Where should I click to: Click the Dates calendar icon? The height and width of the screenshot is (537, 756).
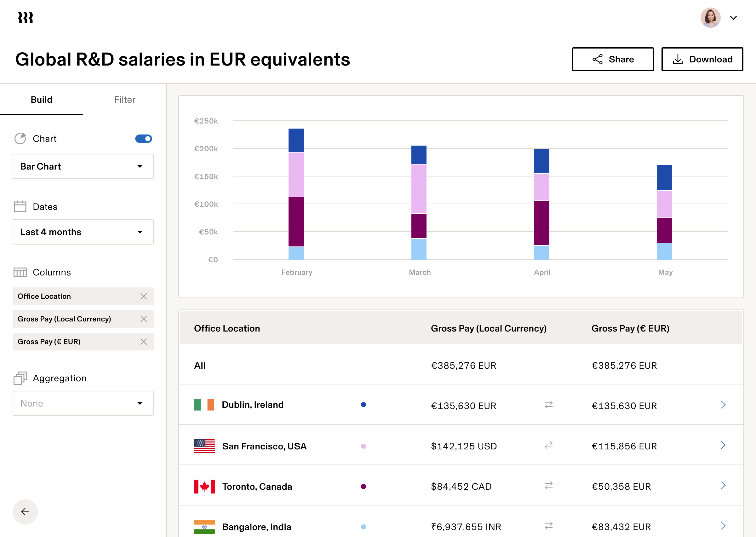pyautogui.click(x=20, y=206)
